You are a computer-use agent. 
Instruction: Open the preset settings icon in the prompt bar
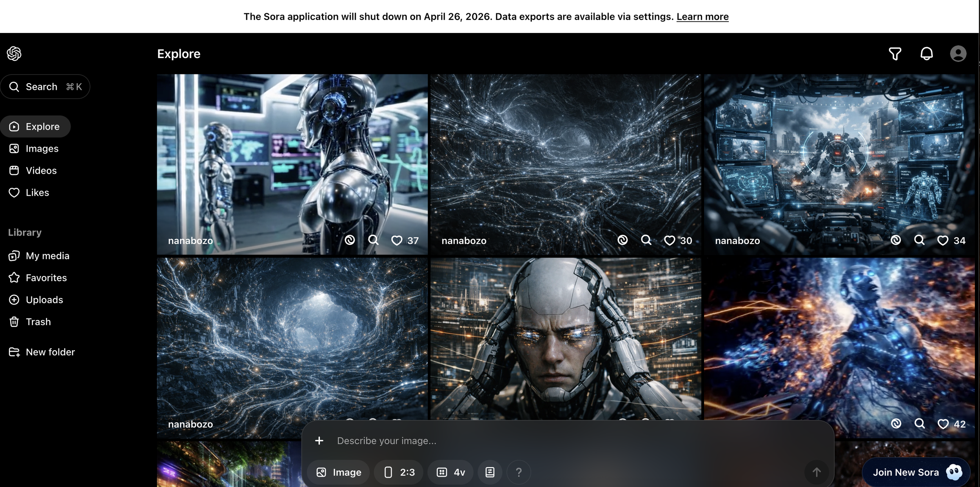(x=490, y=472)
